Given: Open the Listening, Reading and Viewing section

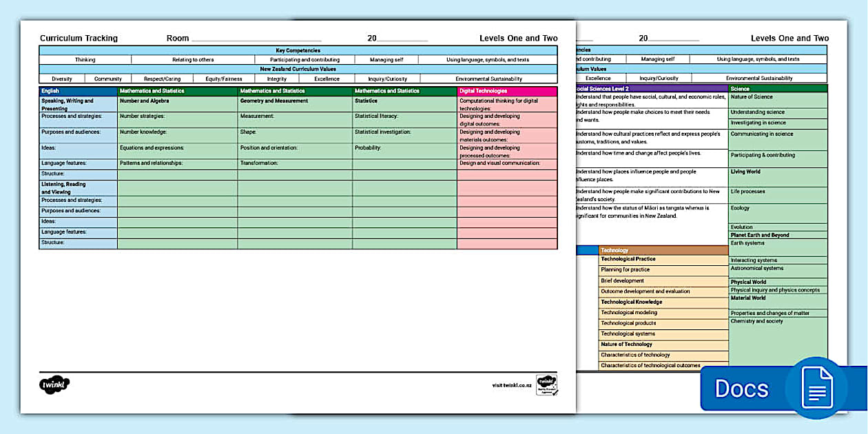Looking at the screenshot, I should [x=72, y=187].
